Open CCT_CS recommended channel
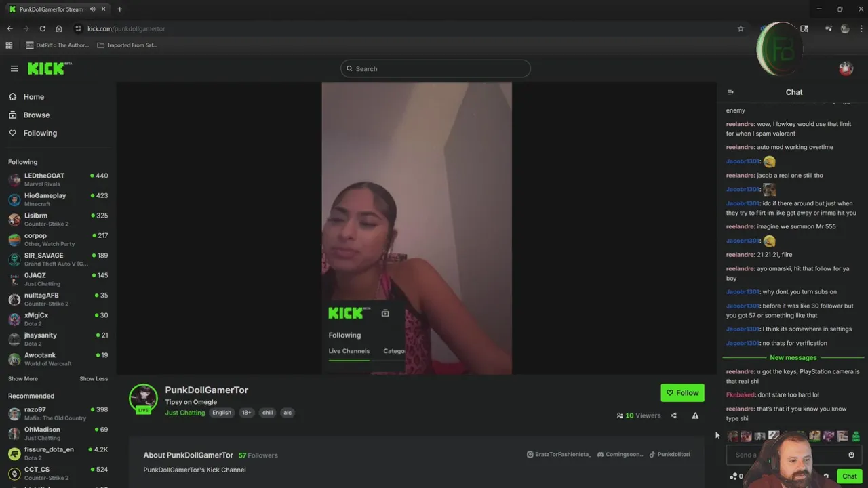 pyautogui.click(x=58, y=473)
